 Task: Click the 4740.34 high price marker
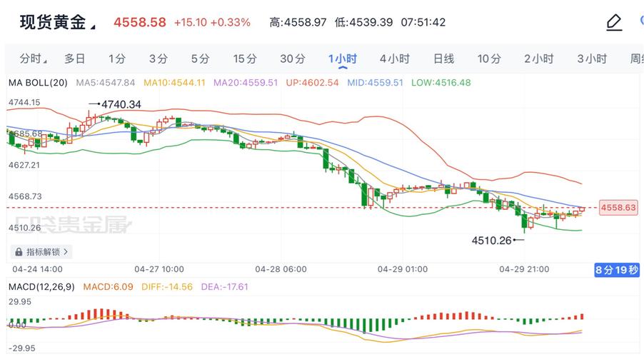(121, 104)
